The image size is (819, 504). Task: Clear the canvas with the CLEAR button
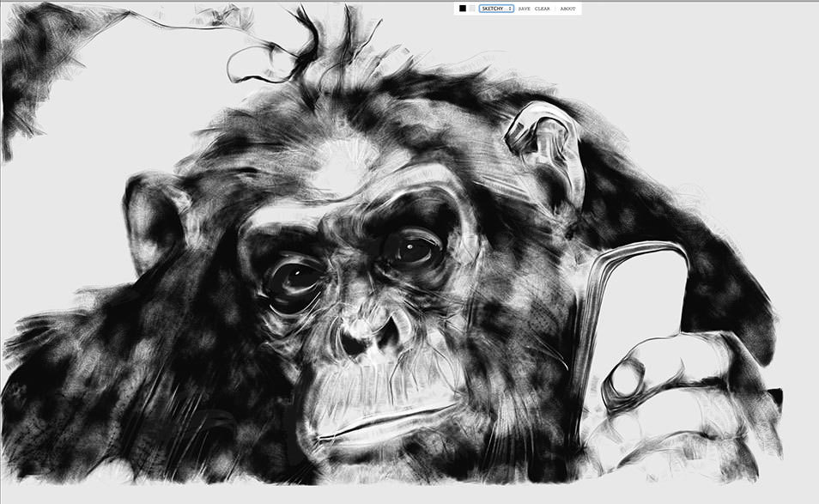click(x=542, y=9)
